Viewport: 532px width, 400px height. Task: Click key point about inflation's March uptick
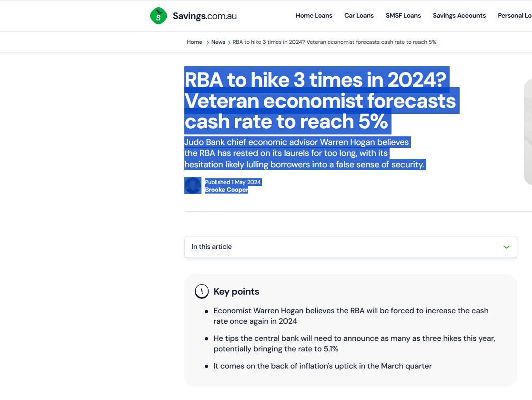click(322, 366)
